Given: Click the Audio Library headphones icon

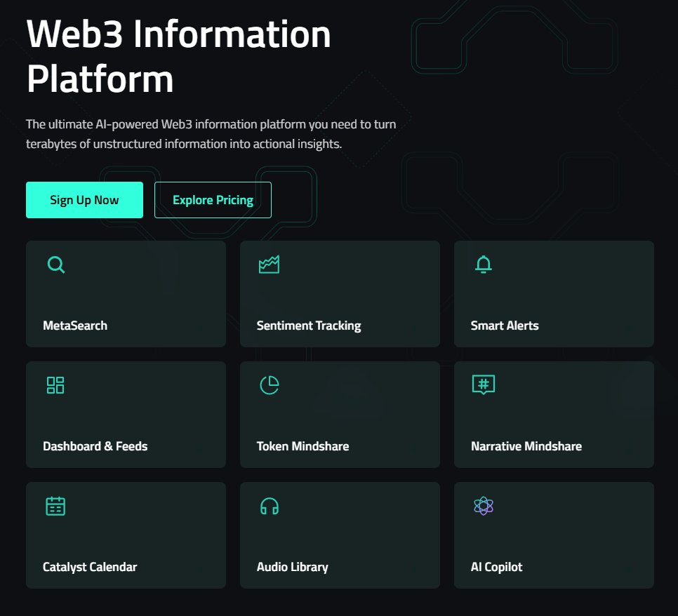Looking at the screenshot, I should [270, 506].
